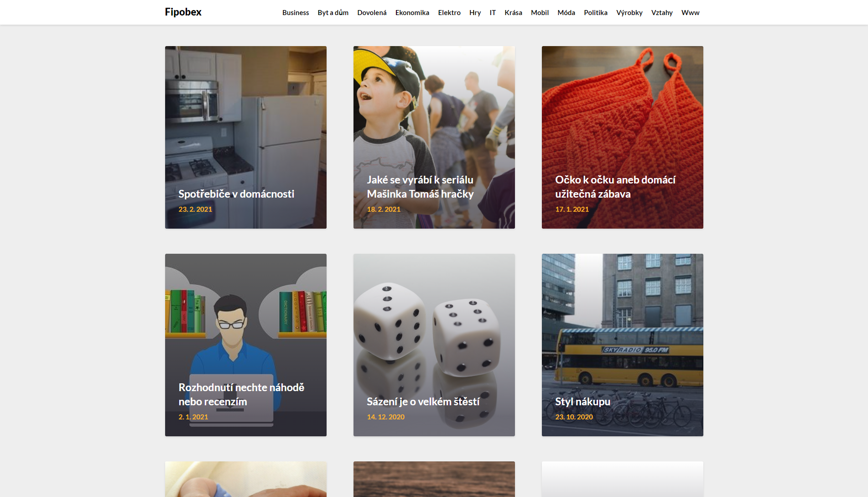Open the IT category

(x=493, y=13)
